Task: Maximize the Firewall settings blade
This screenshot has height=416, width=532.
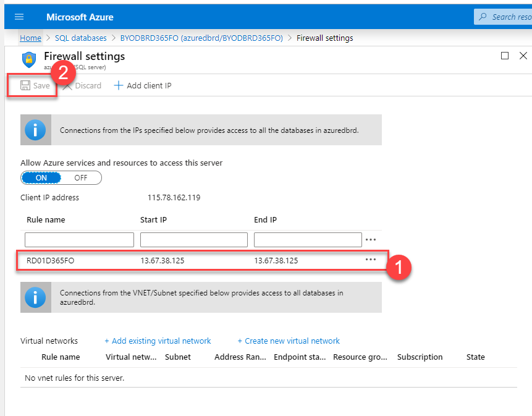Action: coord(505,56)
